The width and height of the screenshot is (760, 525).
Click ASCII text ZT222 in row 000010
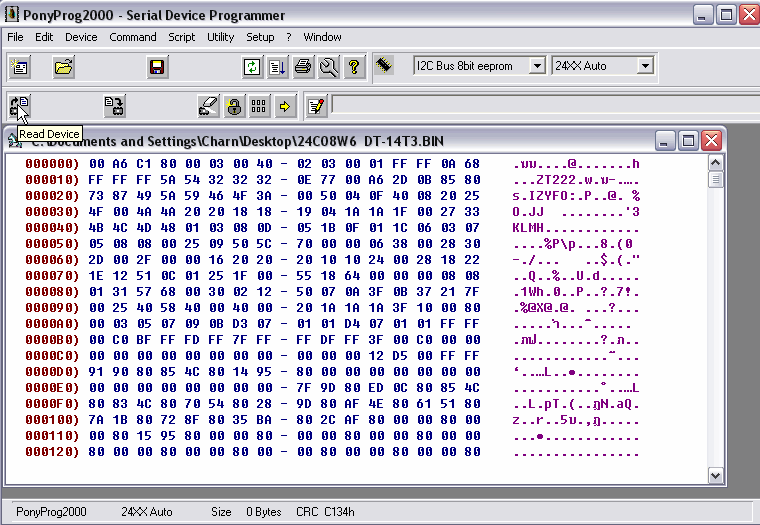pos(556,180)
